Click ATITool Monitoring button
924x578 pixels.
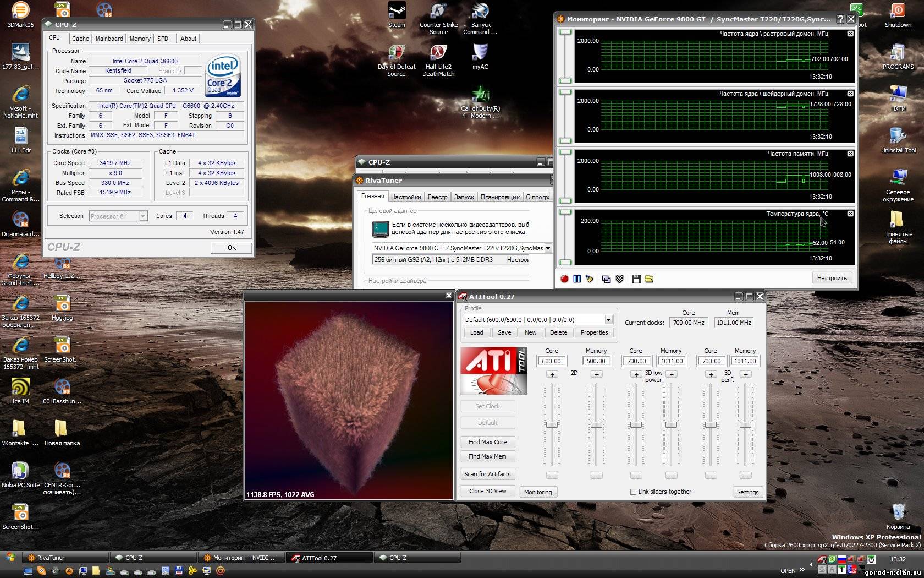pos(538,492)
